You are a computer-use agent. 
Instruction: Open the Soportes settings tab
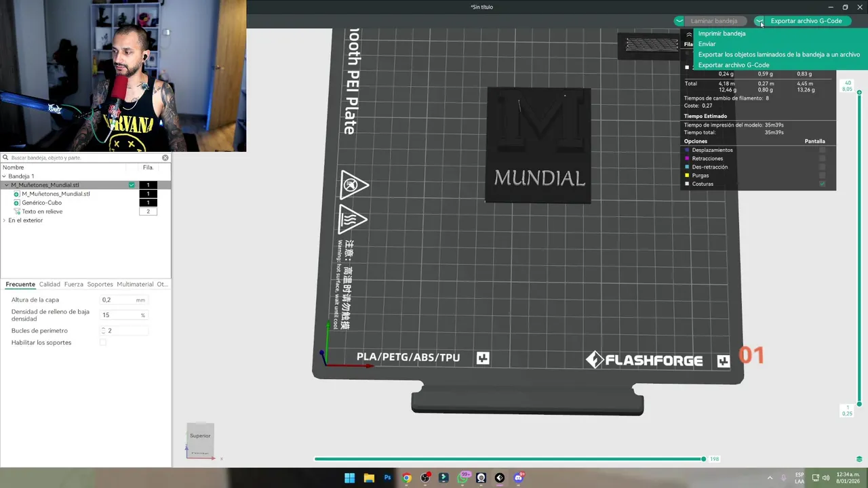[x=100, y=284]
